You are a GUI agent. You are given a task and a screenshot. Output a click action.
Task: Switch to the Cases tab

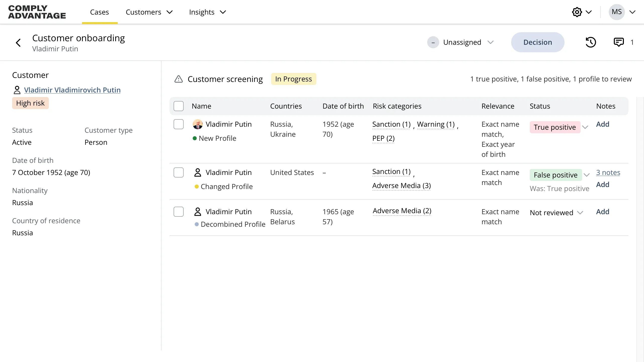(x=100, y=12)
